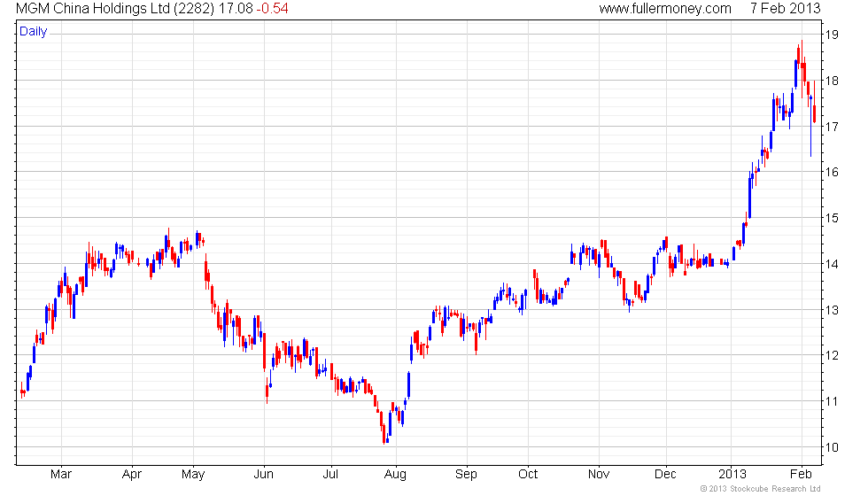Click the '© 2013 Stockcube Research Ltd' copyright text
Viewport: 868px width, 496px height.
pyautogui.click(x=760, y=488)
